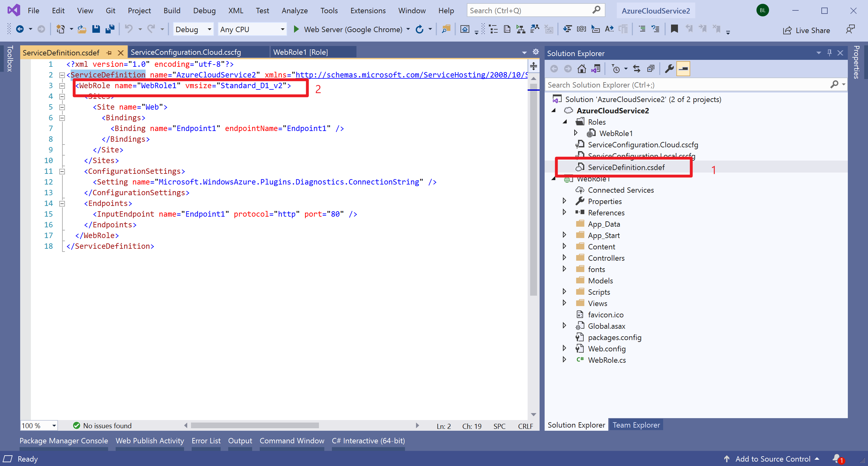Toggle pin on ServiceDefinition.csdef tab
Viewport: 868px width, 466px height.
[109, 53]
